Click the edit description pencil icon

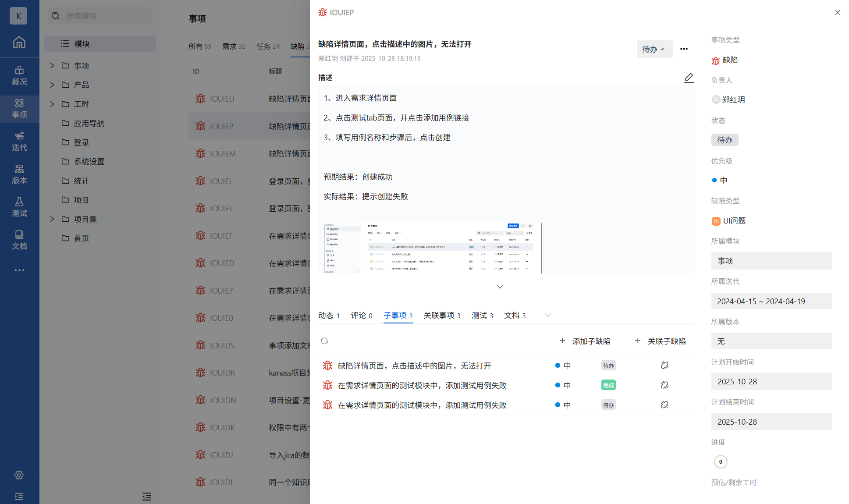689,78
